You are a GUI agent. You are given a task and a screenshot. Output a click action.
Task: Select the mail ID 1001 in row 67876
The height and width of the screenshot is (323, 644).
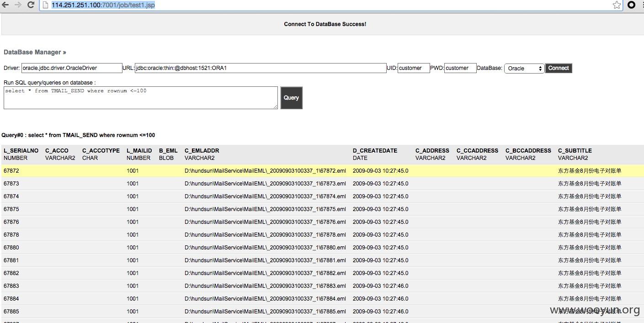(x=133, y=222)
